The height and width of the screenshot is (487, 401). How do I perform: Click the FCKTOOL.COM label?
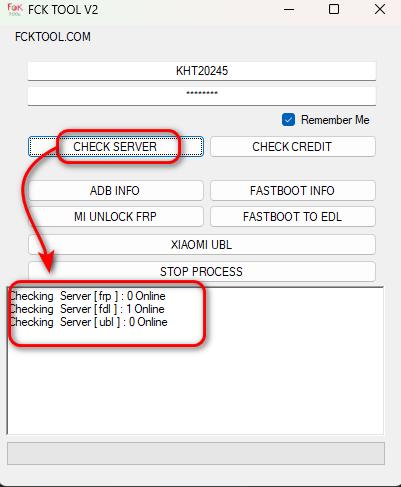point(53,37)
